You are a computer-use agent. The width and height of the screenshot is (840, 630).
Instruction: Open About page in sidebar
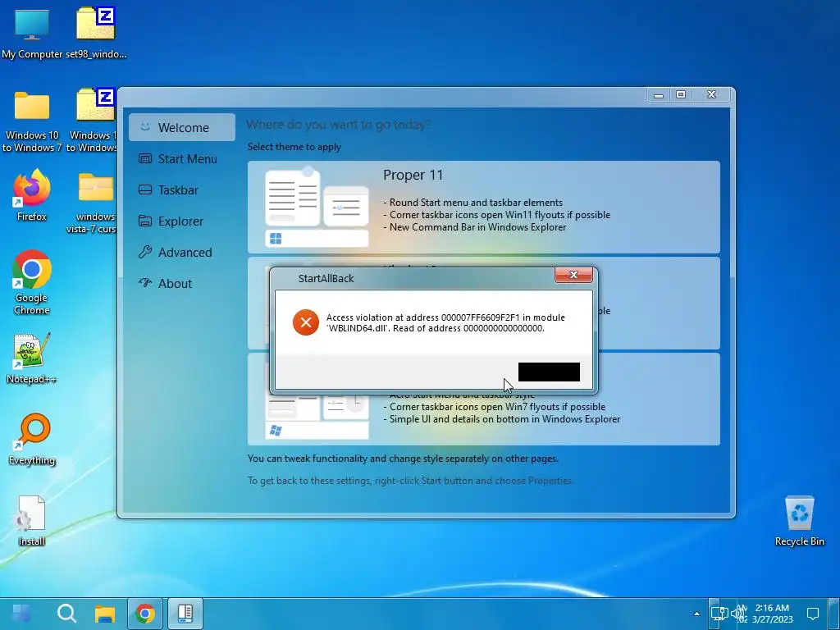[182, 283]
